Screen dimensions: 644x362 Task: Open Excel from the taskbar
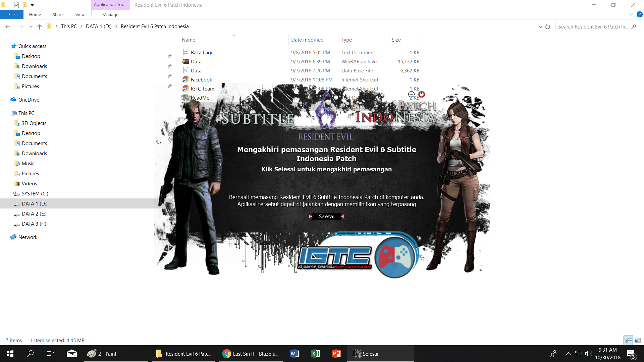pyautogui.click(x=315, y=354)
